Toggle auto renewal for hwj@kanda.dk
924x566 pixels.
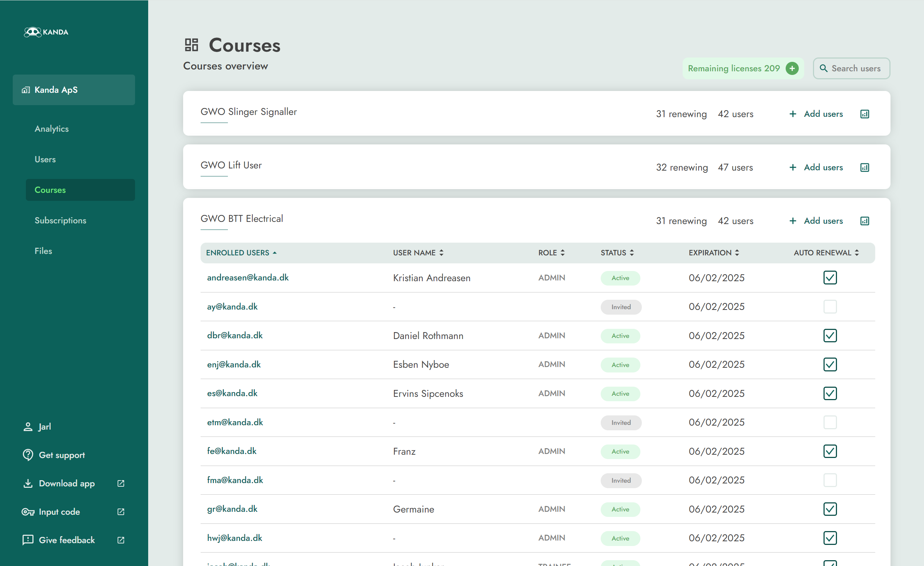(829, 538)
